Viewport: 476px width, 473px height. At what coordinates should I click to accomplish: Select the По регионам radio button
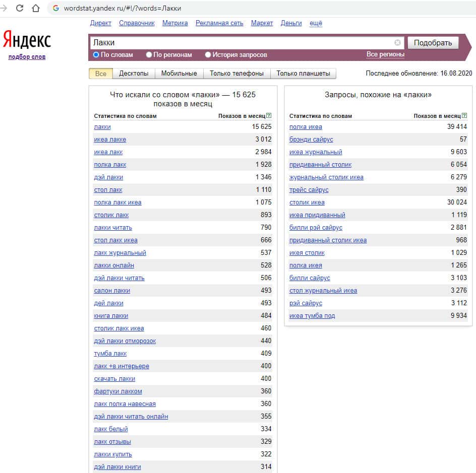coord(149,54)
